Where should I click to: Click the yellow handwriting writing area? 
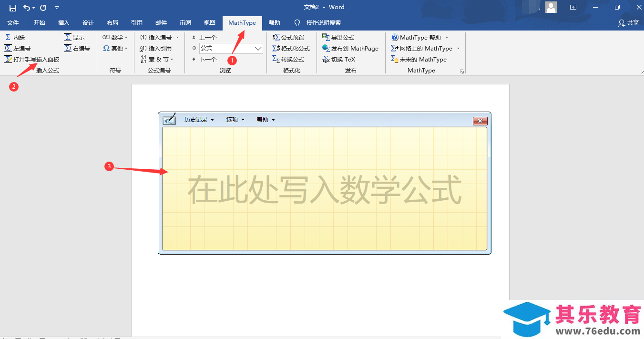325,188
